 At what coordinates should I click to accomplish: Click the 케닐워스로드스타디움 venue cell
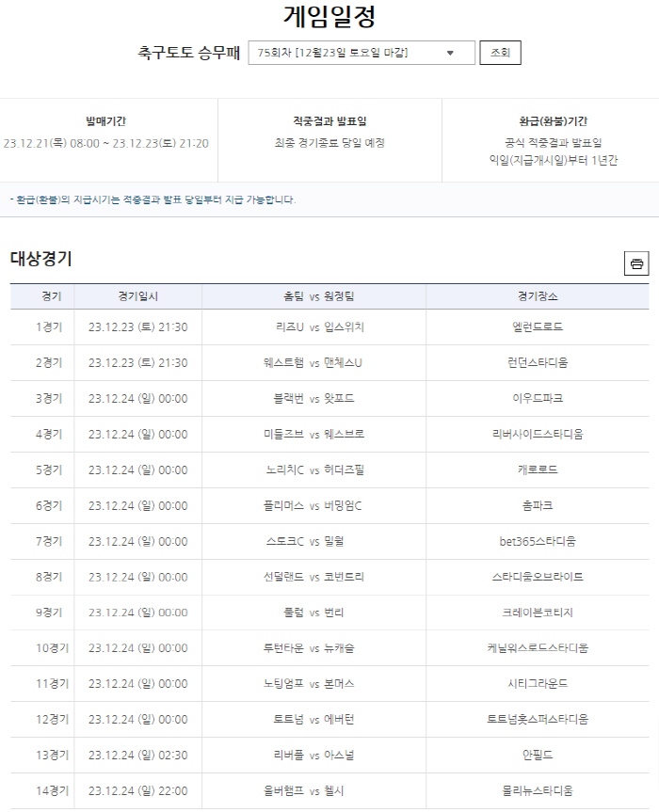pyautogui.click(x=538, y=648)
